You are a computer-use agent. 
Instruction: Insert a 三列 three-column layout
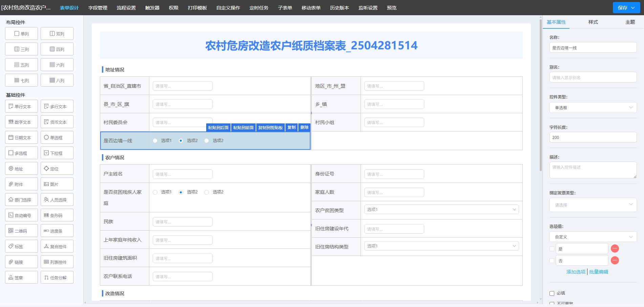click(21, 49)
